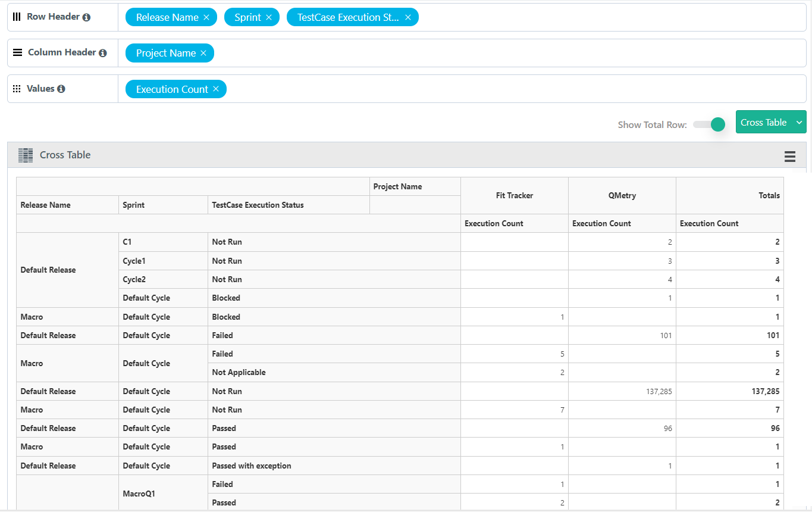Click the Fit Tracker column header
Viewport: 812px width, 512px height.
coord(515,195)
